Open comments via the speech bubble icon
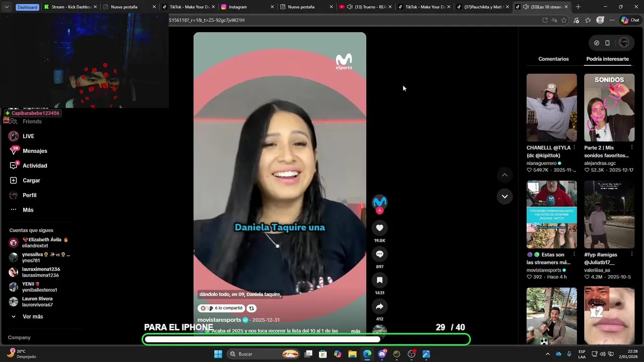Image resolution: width=644 pixels, height=362 pixels. [x=379, y=254]
